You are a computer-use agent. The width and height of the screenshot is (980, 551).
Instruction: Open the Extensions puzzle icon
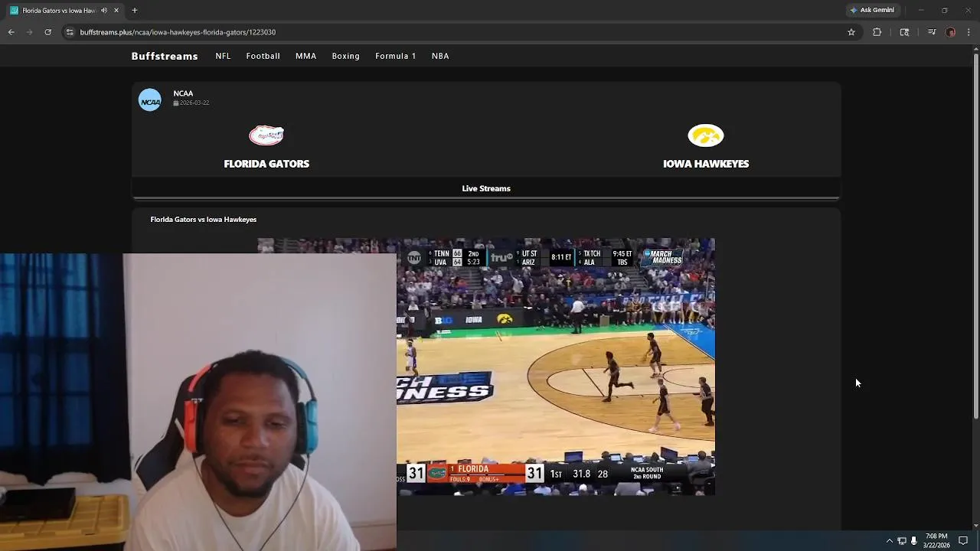[x=877, y=32]
